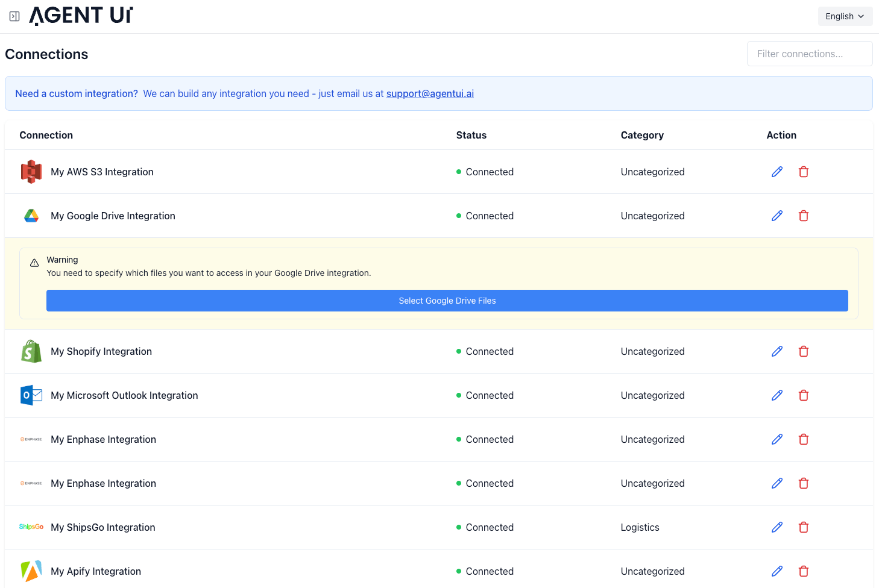879x588 pixels.
Task: Click the Agent UI logo
Action: [x=81, y=15]
